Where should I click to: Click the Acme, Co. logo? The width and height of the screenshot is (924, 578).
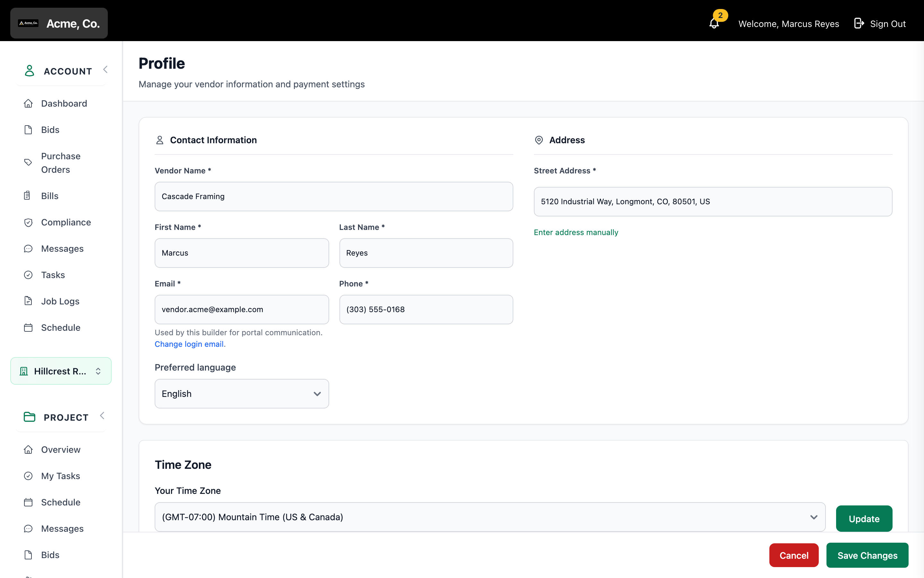pos(28,23)
